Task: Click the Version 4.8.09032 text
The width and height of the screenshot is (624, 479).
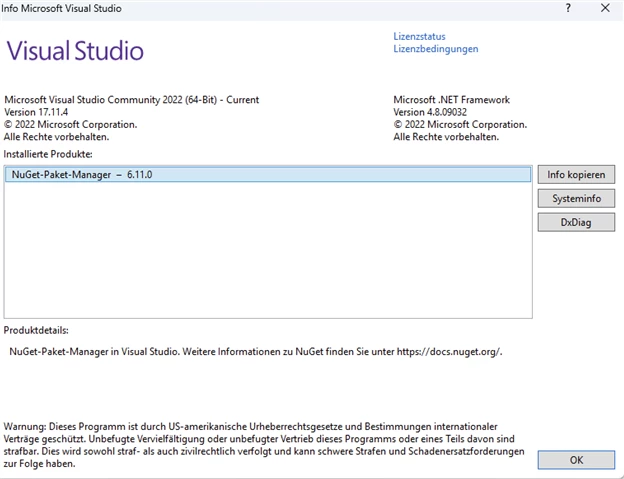Action: click(x=430, y=112)
